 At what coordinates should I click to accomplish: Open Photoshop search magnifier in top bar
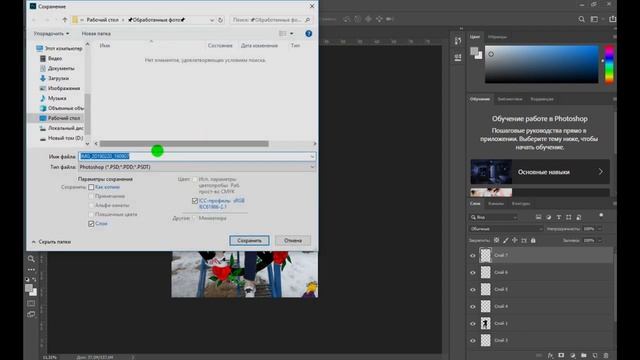tap(581, 19)
